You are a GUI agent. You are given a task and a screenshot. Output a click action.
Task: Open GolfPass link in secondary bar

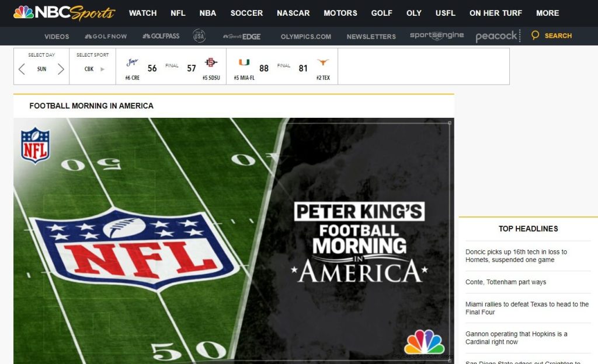(x=161, y=36)
